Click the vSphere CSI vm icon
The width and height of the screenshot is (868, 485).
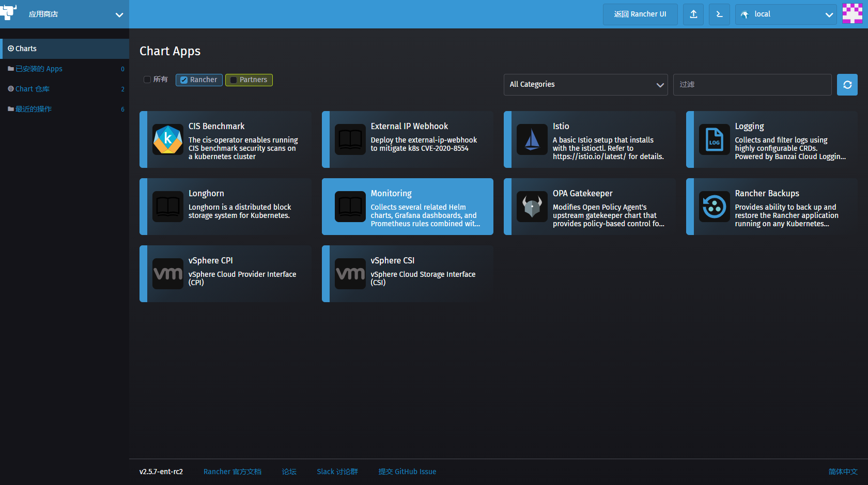350,274
